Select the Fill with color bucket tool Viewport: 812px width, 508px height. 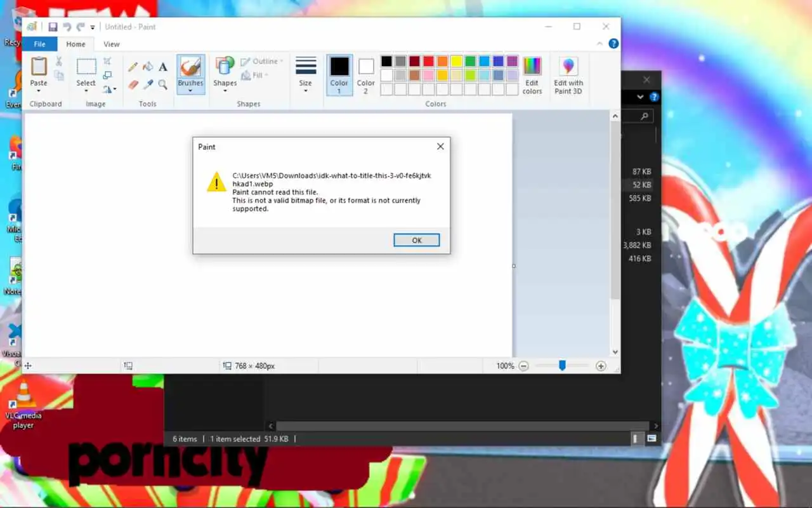pyautogui.click(x=148, y=67)
